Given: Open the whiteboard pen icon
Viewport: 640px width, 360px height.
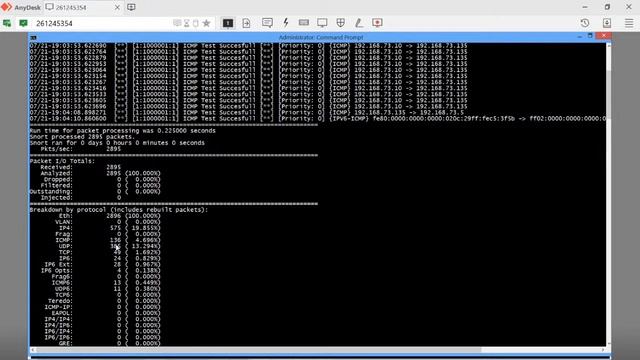Looking at the screenshot, I should (359, 23).
